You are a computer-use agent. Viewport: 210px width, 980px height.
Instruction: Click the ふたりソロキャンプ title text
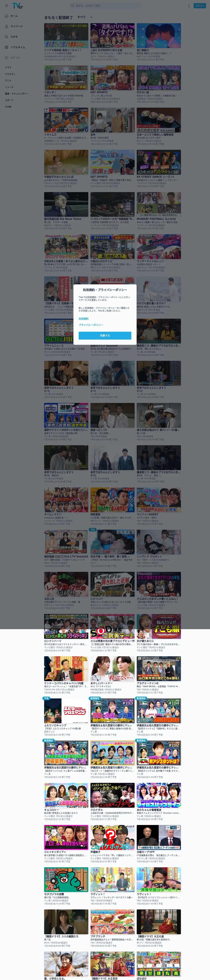(x=55, y=726)
